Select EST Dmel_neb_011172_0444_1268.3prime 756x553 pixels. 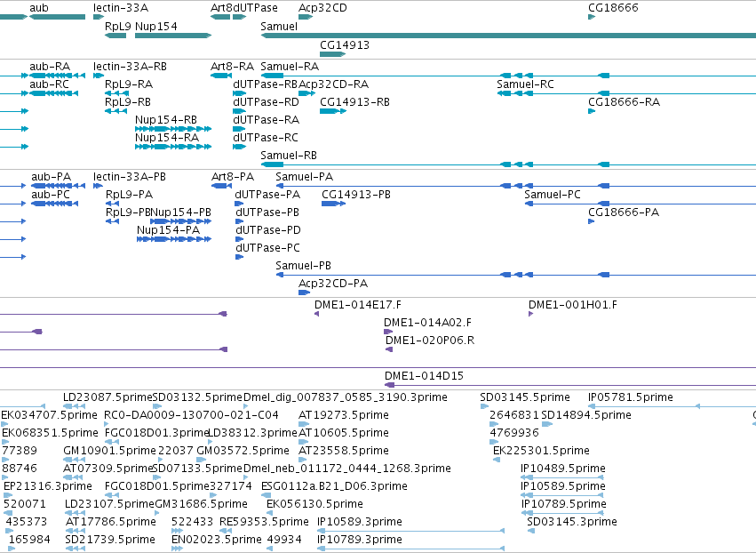[347, 469]
